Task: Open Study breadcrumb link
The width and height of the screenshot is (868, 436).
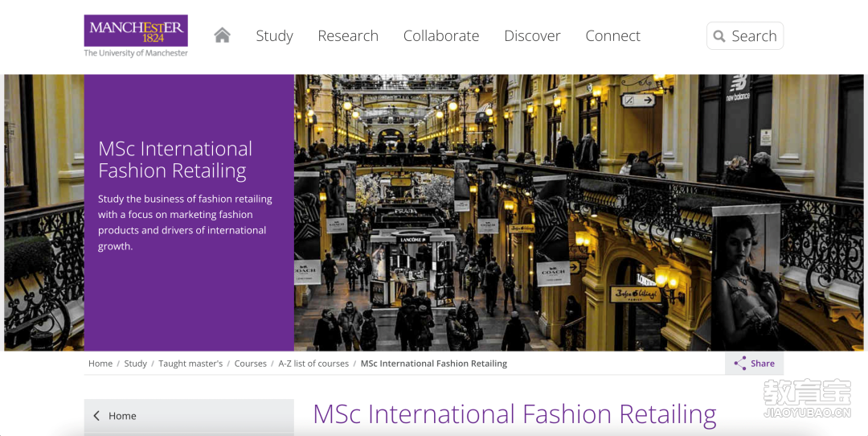Action: pos(136,364)
